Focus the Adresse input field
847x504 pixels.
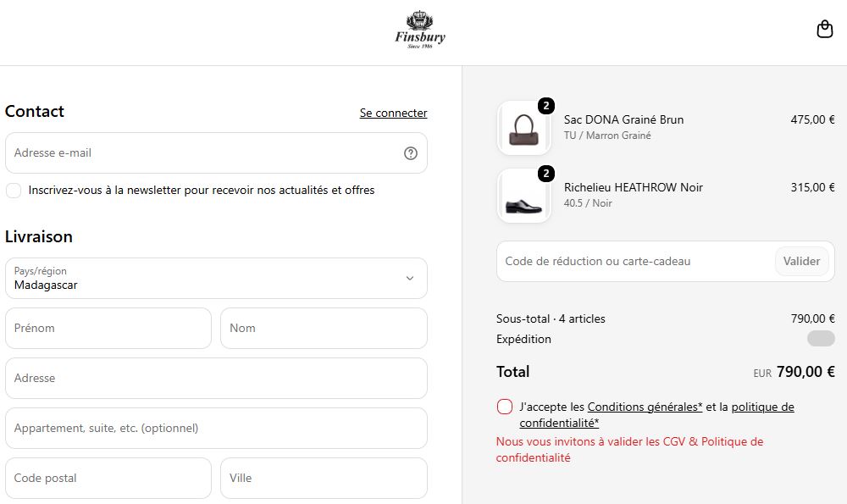pos(216,378)
